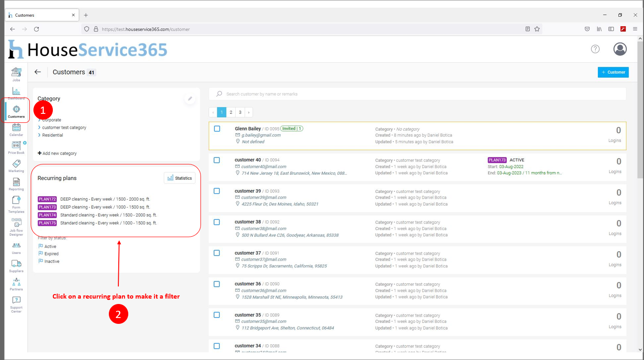Filter recurring plans by Inactive status
This screenshot has width=644, height=360.
coord(49,262)
